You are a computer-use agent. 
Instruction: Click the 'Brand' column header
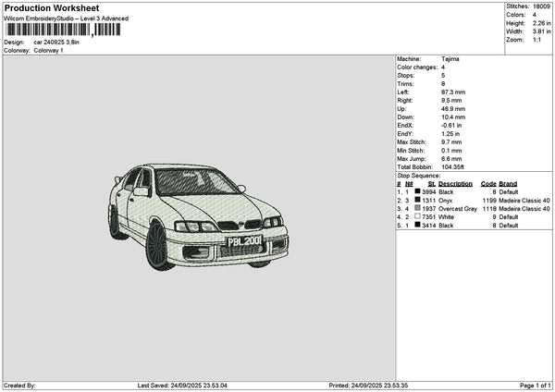click(508, 184)
